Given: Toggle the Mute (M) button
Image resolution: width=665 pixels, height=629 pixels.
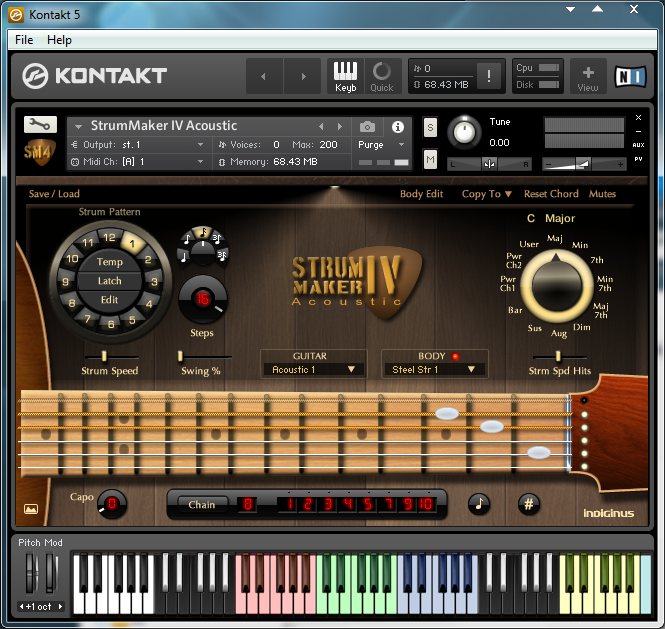Looking at the screenshot, I should pyautogui.click(x=430, y=159).
